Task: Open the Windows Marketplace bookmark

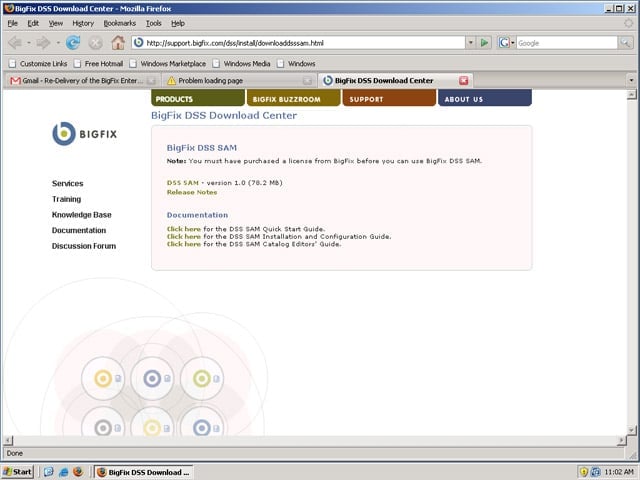Action: click(x=168, y=64)
